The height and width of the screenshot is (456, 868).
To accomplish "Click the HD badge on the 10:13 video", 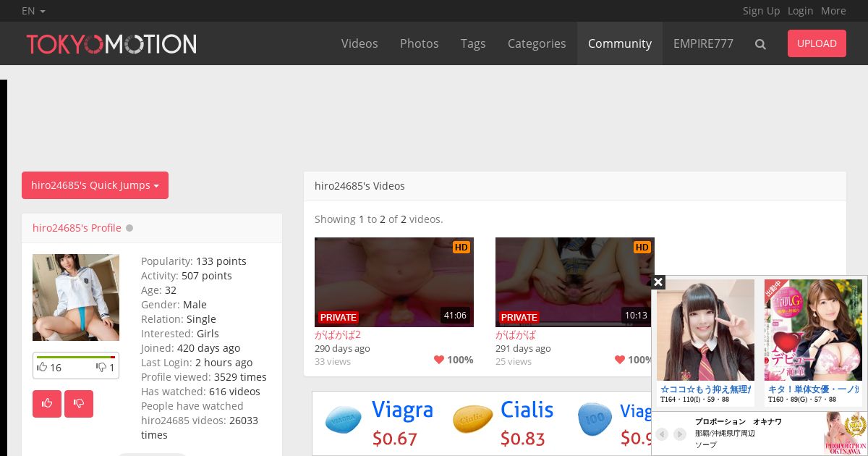I will click(642, 248).
